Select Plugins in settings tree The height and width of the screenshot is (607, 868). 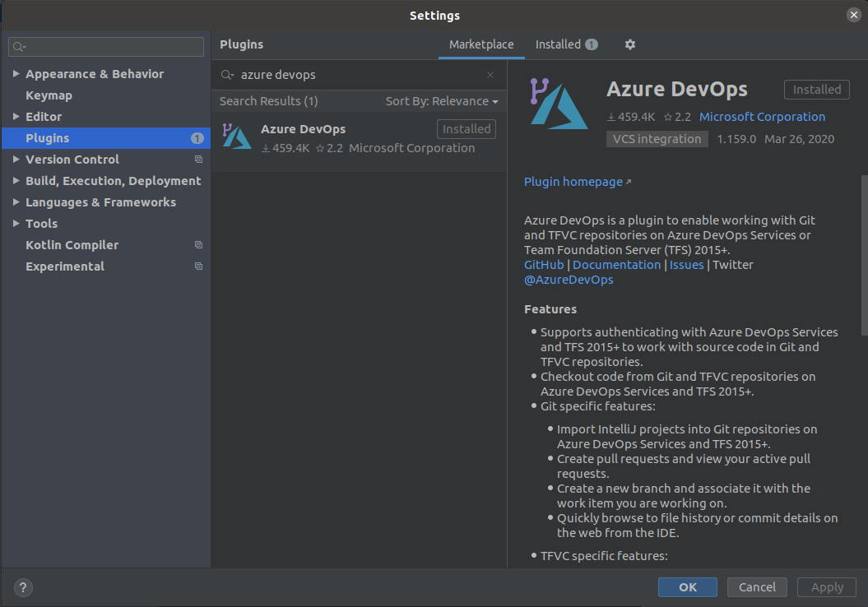(106, 138)
